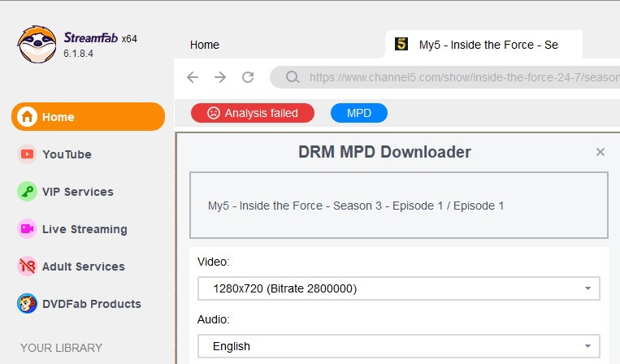
Task: Close the DRM MPD Downloader dialog
Action: click(600, 152)
